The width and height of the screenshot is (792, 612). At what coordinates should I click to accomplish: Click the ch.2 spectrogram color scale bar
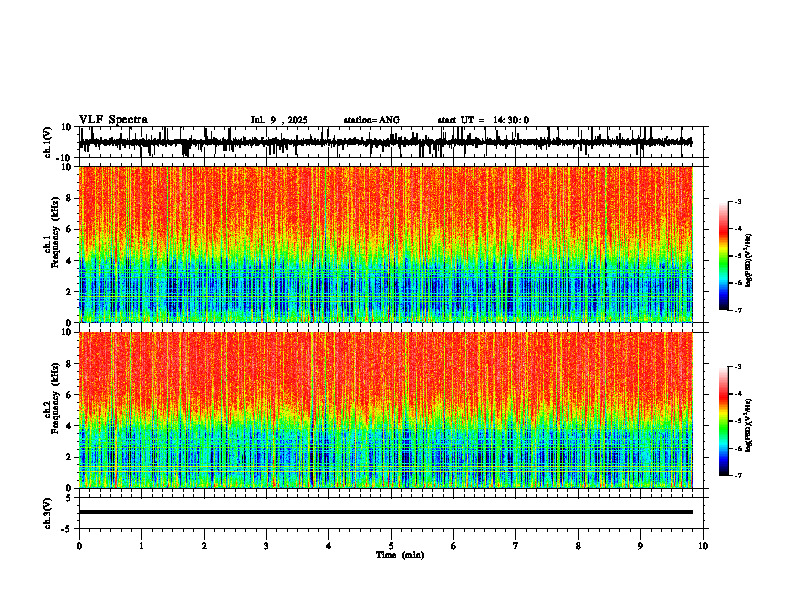pyautogui.click(x=724, y=421)
